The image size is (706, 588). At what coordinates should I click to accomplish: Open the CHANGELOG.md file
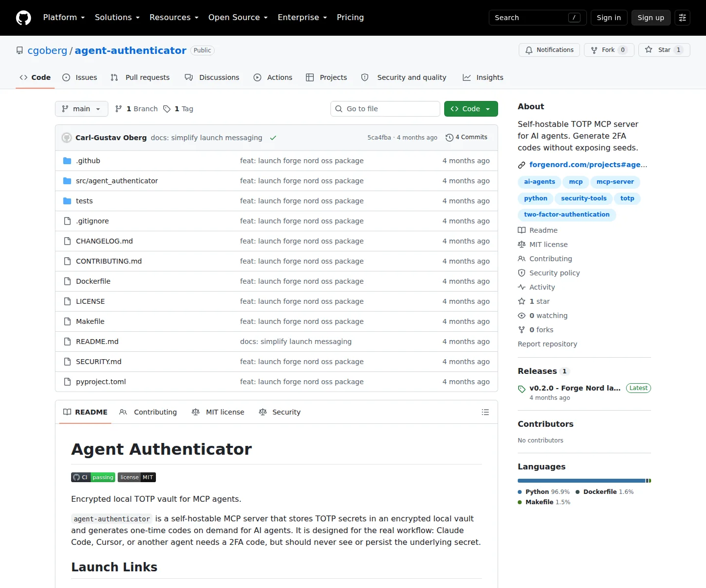pos(104,241)
